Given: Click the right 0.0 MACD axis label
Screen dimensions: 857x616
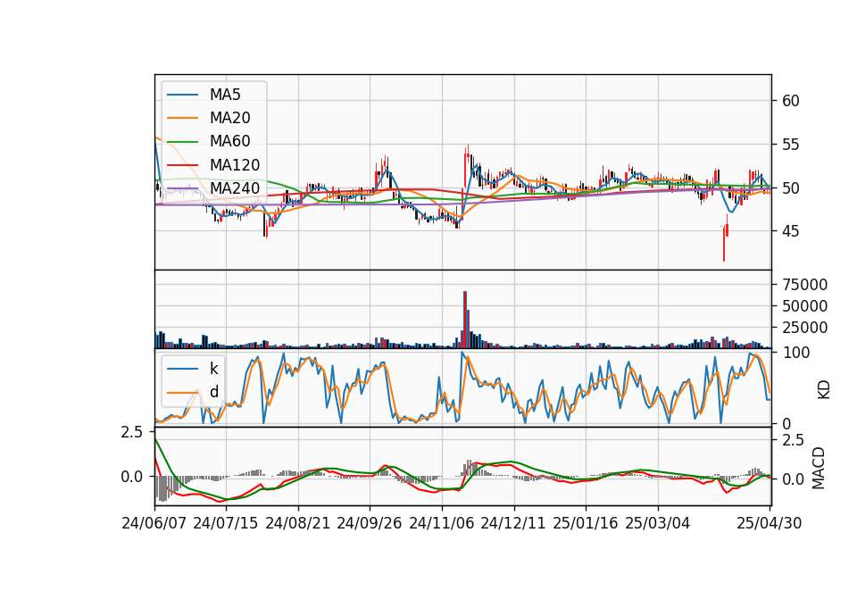Looking at the screenshot, I should click(x=793, y=480).
